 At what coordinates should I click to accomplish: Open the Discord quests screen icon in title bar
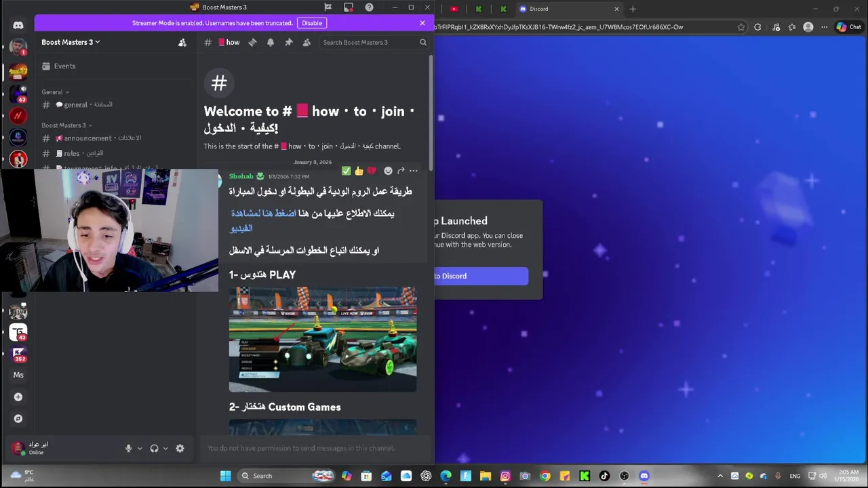tap(349, 7)
